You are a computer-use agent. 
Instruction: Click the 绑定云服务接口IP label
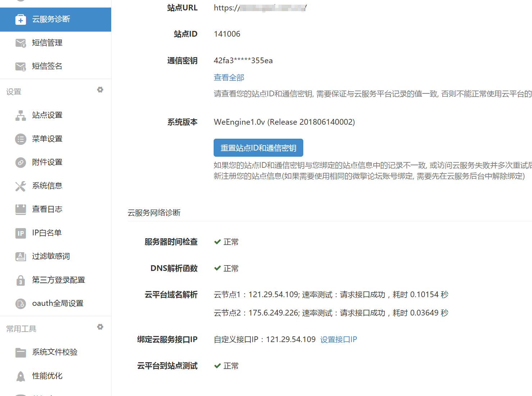click(167, 340)
